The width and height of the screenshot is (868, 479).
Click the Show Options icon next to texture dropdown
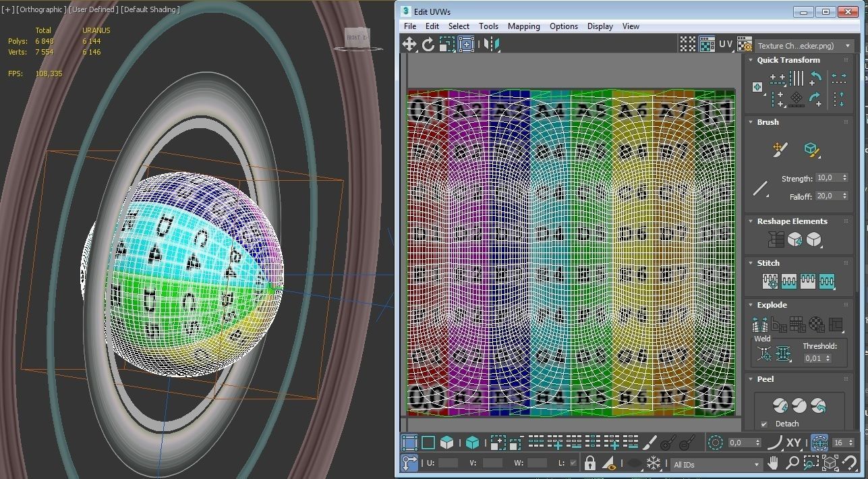tap(744, 45)
